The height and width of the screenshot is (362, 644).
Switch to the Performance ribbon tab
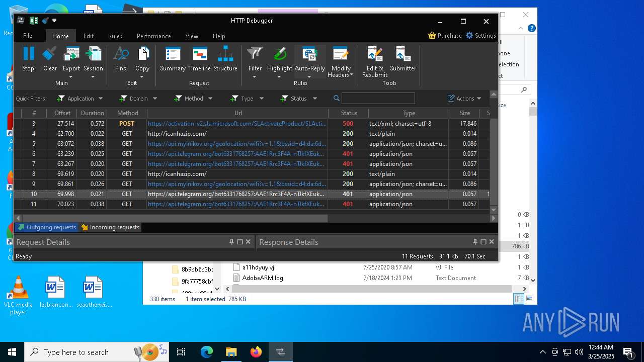[154, 36]
